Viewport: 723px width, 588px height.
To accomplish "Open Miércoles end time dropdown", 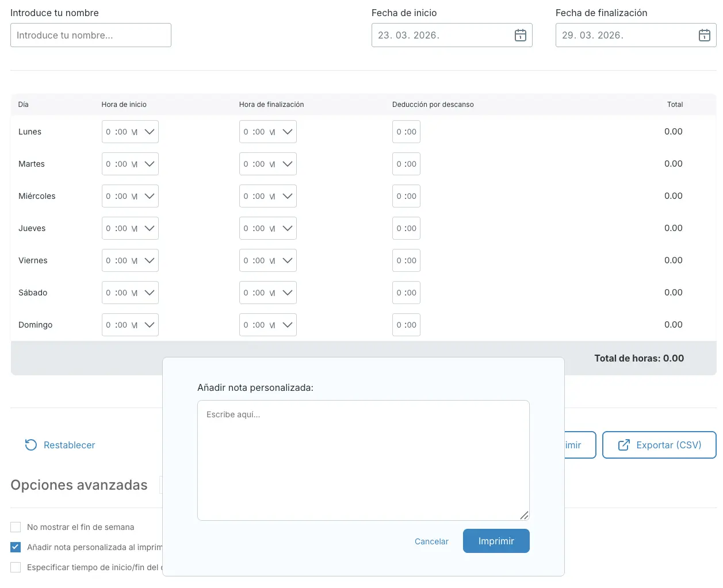I will pyautogui.click(x=288, y=196).
